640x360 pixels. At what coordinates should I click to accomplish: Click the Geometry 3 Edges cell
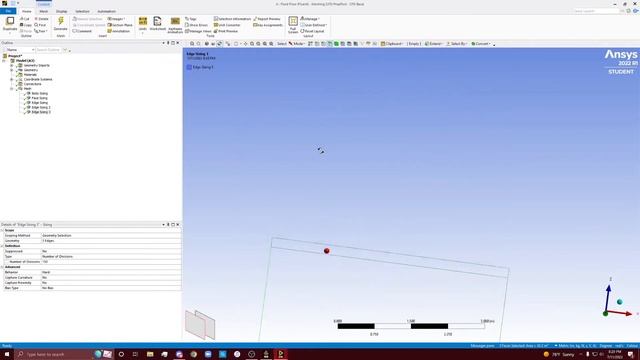click(111, 241)
